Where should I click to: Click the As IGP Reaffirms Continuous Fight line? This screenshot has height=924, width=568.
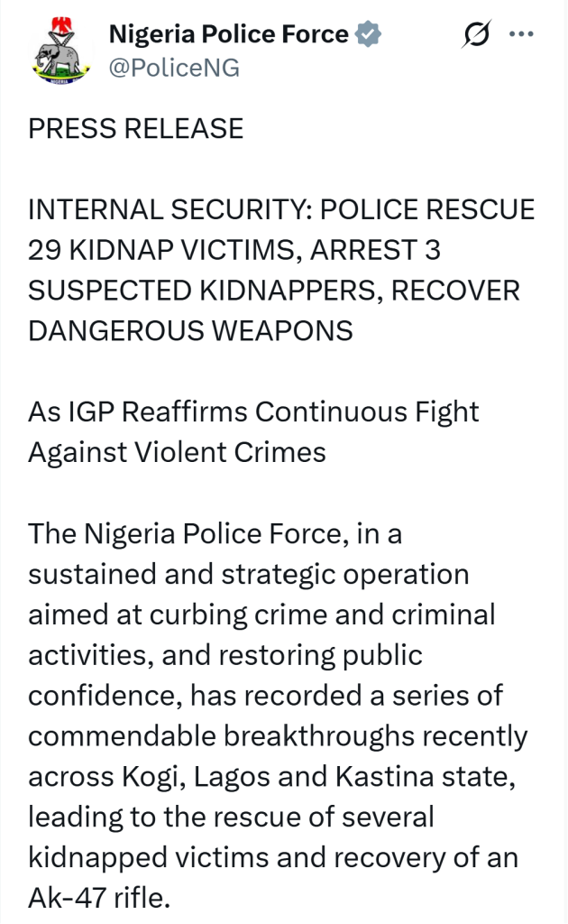pyautogui.click(x=253, y=411)
